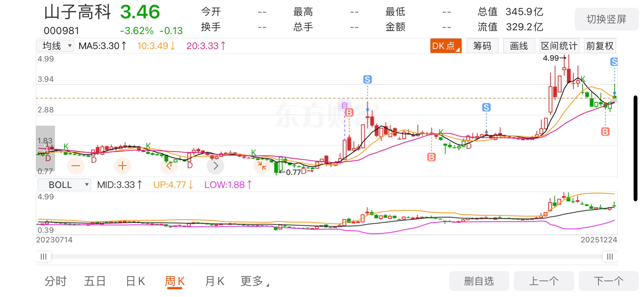Open the 前复权 adjustment option
Viewport: 644px width, 297px height.
(600, 46)
